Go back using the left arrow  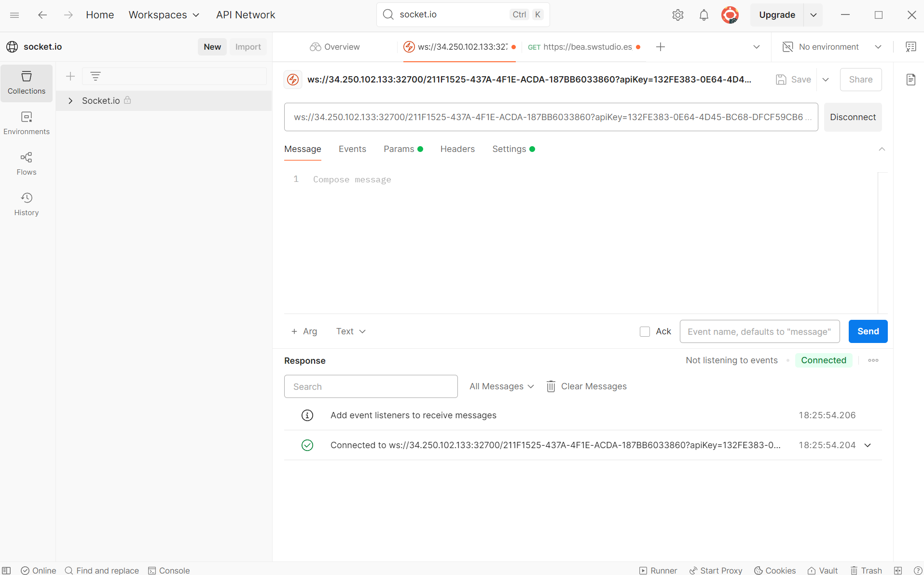42,15
